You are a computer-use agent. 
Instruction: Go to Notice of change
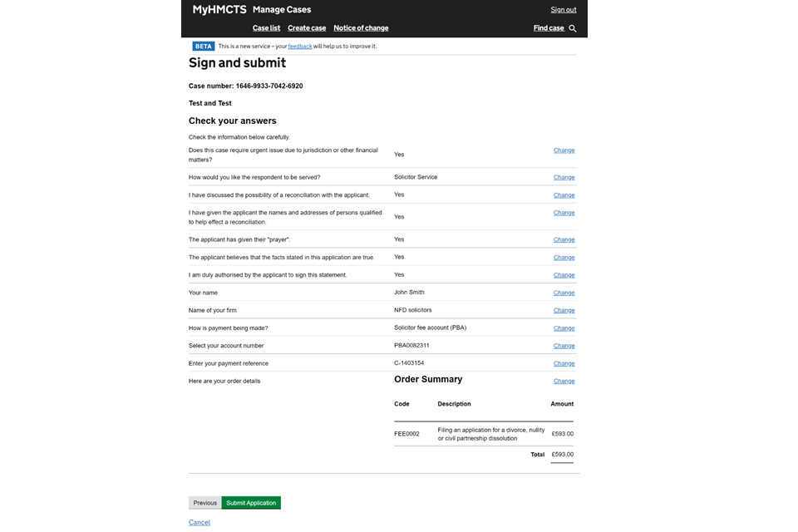click(361, 28)
